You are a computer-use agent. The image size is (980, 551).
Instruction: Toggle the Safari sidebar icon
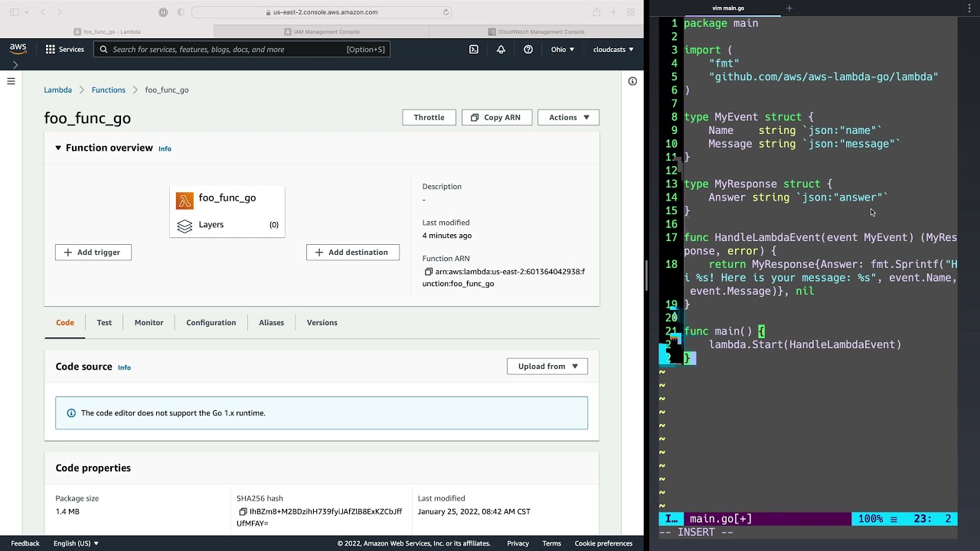coord(14,12)
